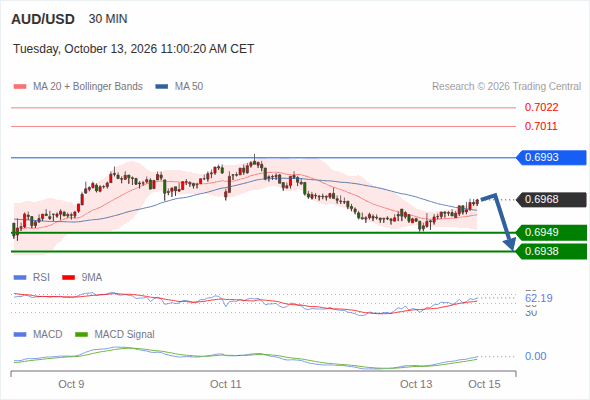Click the 9MA red legend swatch
This screenshot has height=400, width=590.
(x=68, y=278)
